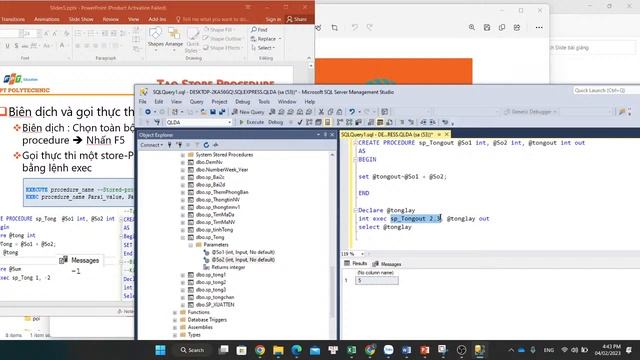Select dbo.SP_XUATTEN procedure

(x=215, y=305)
